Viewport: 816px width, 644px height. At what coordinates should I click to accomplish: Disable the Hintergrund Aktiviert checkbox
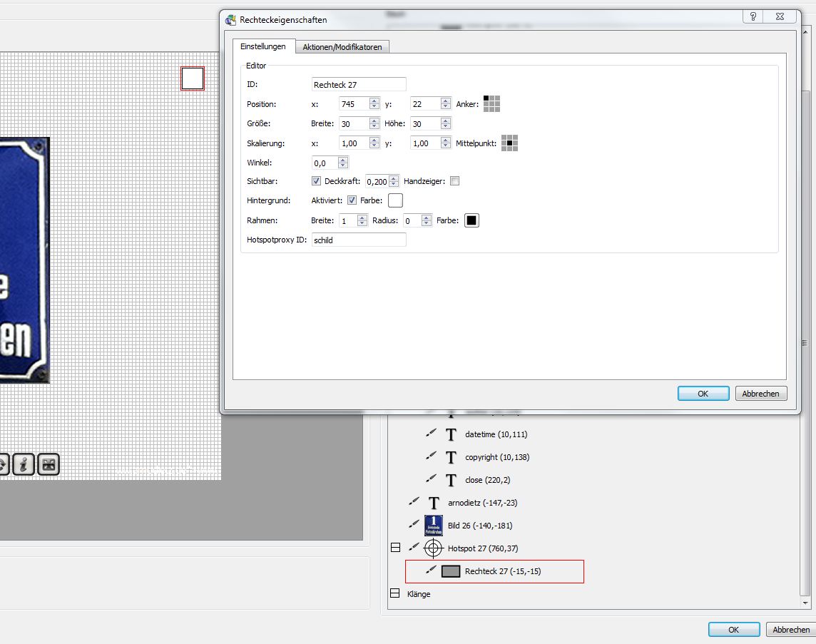click(x=352, y=200)
